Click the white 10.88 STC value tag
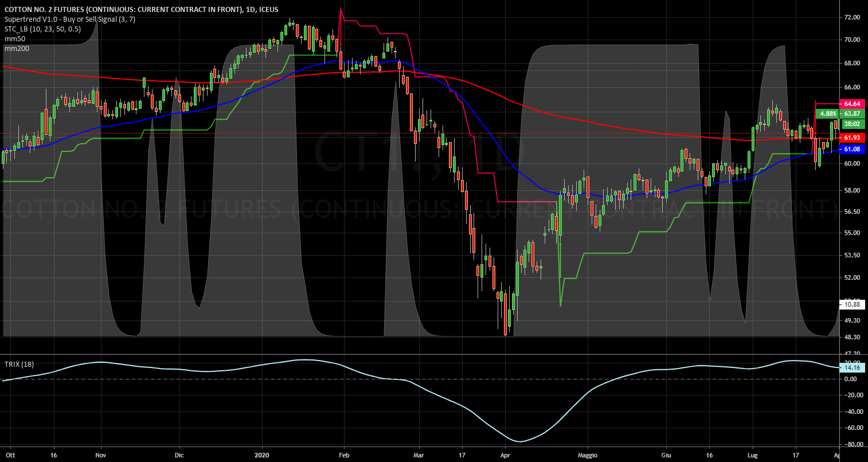868x462 pixels. coord(852,303)
